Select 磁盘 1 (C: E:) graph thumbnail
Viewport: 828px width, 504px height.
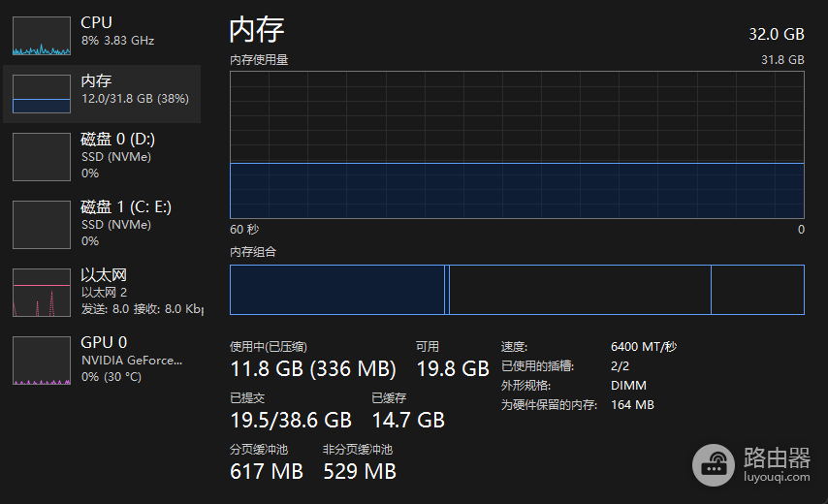pyautogui.click(x=42, y=224)
